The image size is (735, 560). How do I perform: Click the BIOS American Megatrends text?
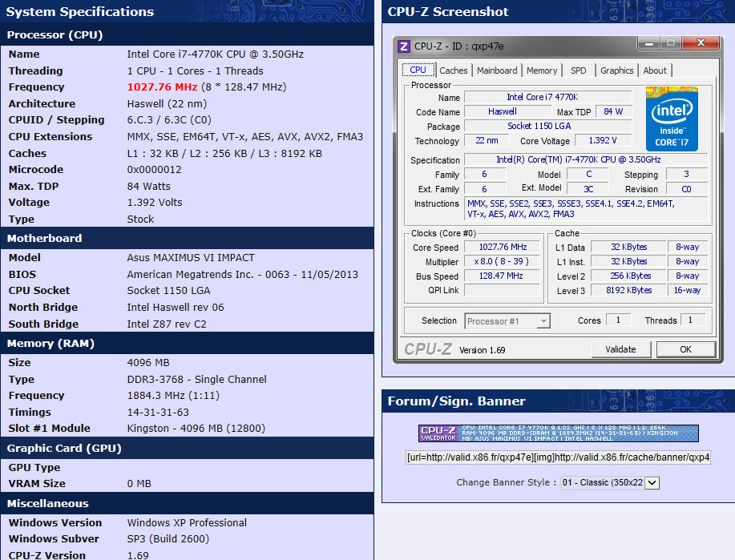(x=242, y=275)
